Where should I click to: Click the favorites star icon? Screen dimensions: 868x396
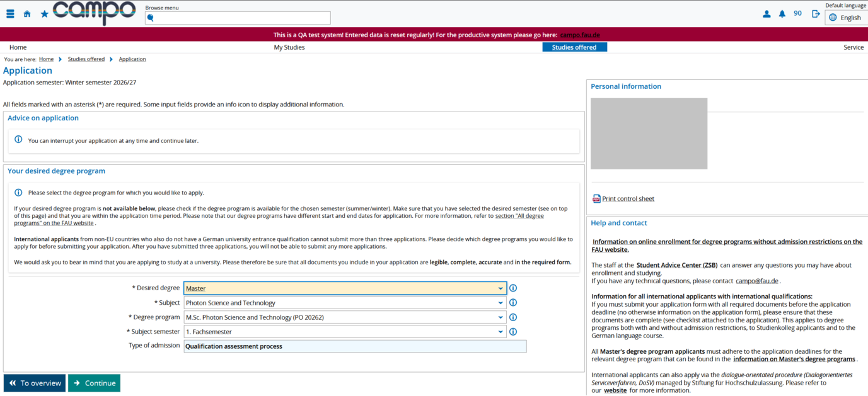tap(44, 14)
